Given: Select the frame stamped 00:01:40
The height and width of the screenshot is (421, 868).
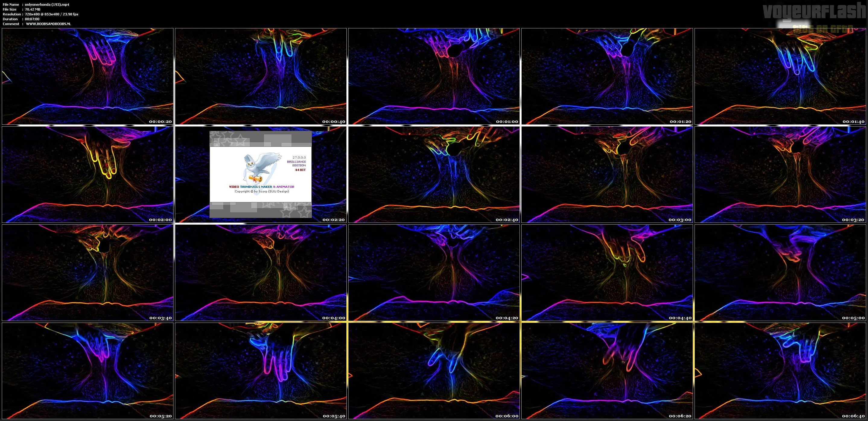Looking at the screenshot, I should coord(780,76).
